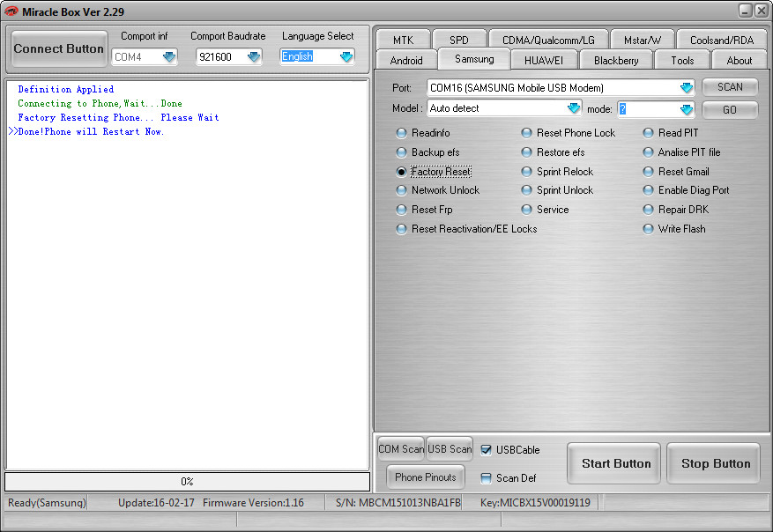Minimize the Miracle Box window
This screenshot has height=532, width=773.
(x=746, y=11)
